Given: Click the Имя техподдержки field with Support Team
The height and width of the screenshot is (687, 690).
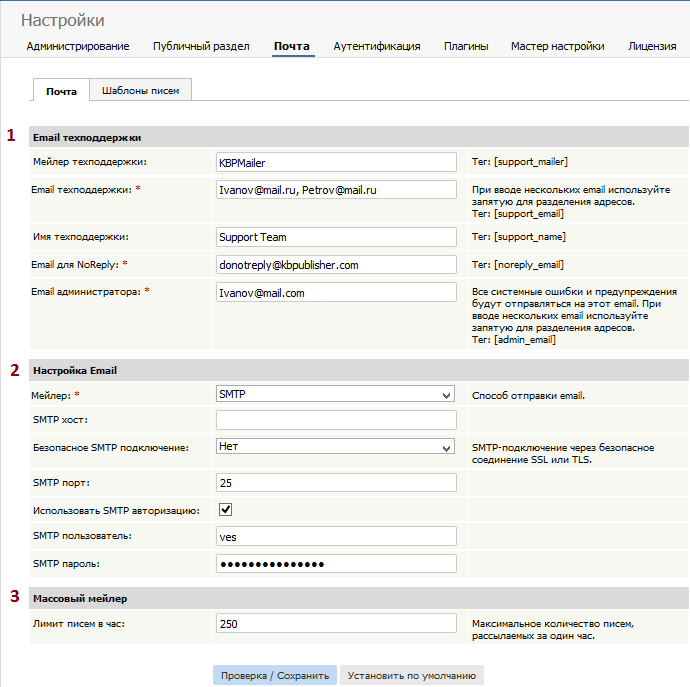Looking at the screenshot, I should (x=336, y=237).
